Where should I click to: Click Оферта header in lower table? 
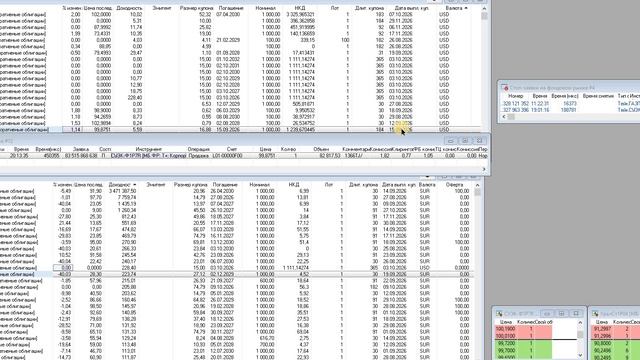click(x=454, y=185)
